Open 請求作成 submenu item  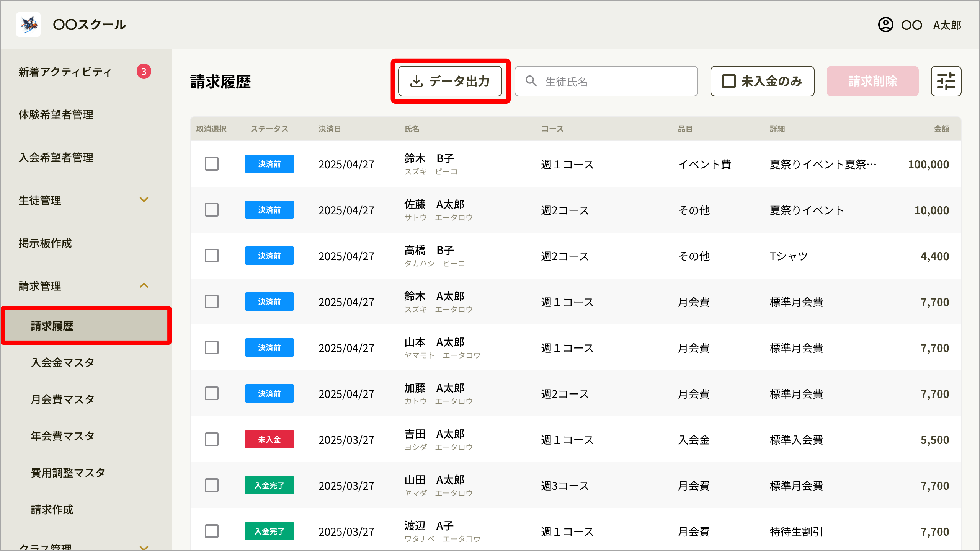tap(52, 509)
